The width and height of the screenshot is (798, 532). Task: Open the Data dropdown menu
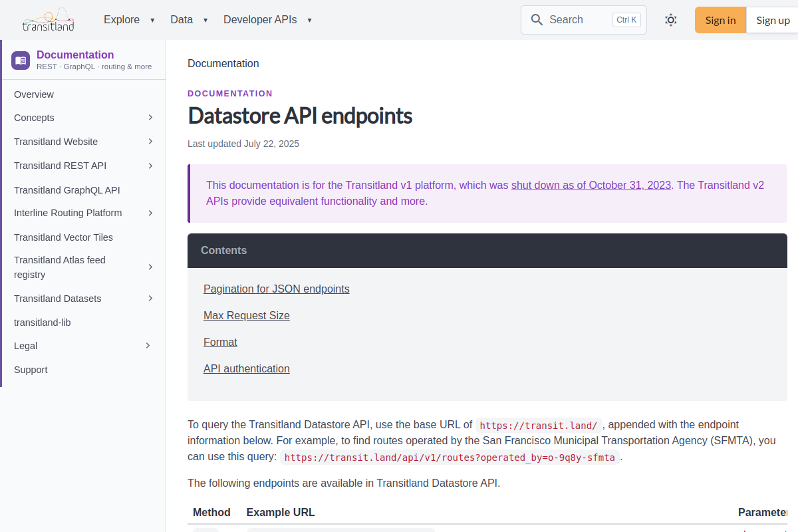tap(189, 20)
